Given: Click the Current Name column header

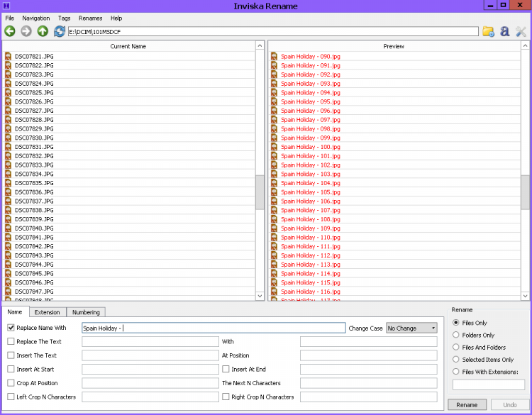Looking at the screenshot, I should (128, 46).
